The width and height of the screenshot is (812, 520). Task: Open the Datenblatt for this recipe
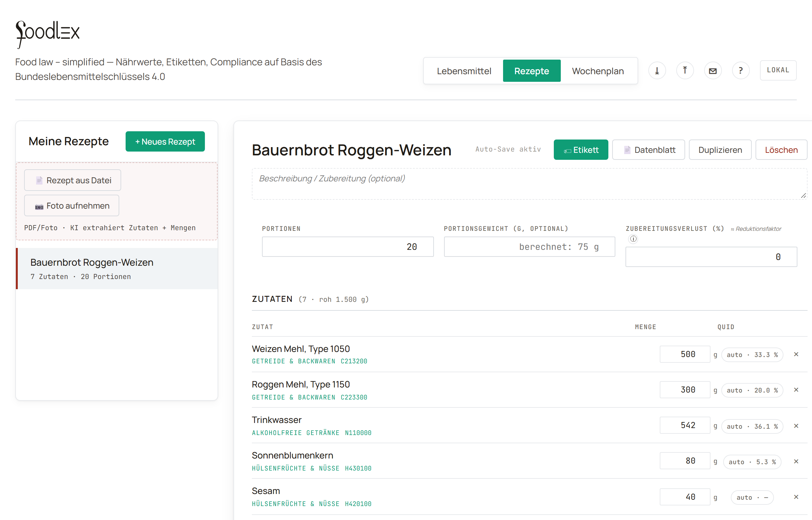click(649, 150)
